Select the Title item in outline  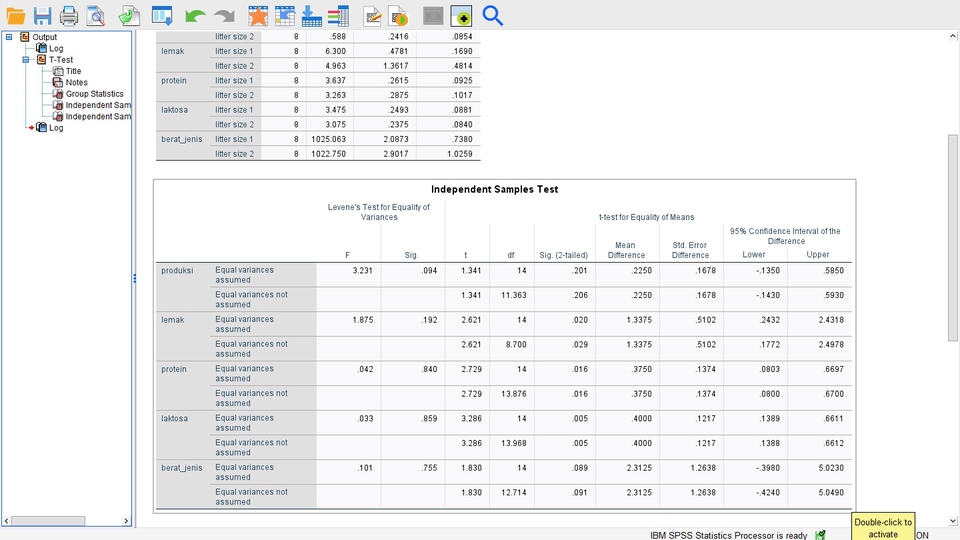(x=73, y=71)
